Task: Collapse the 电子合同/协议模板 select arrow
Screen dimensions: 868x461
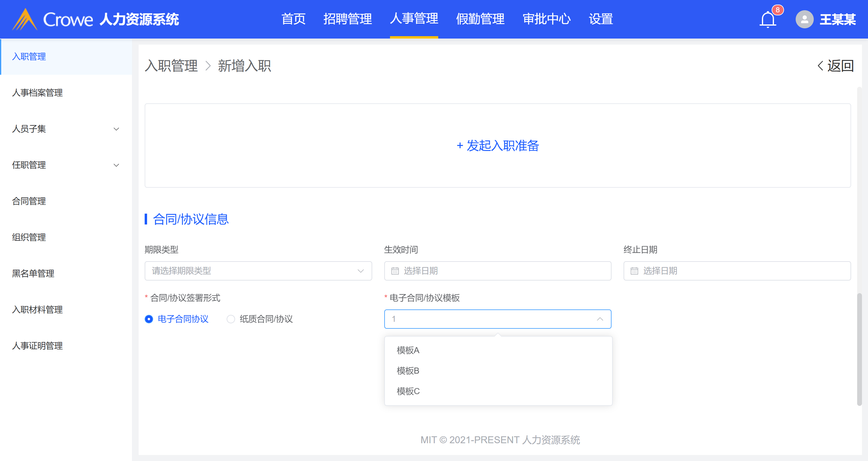Action: 600,319
